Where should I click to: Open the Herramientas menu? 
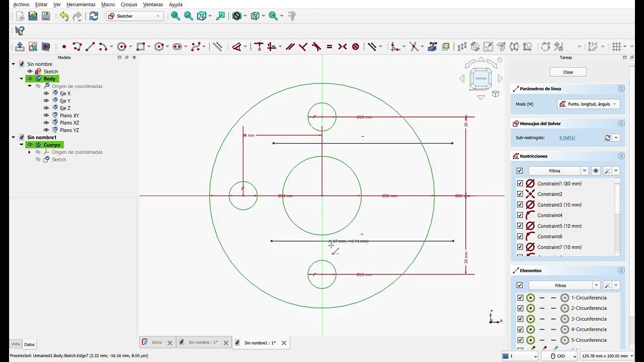click(80, 5)
